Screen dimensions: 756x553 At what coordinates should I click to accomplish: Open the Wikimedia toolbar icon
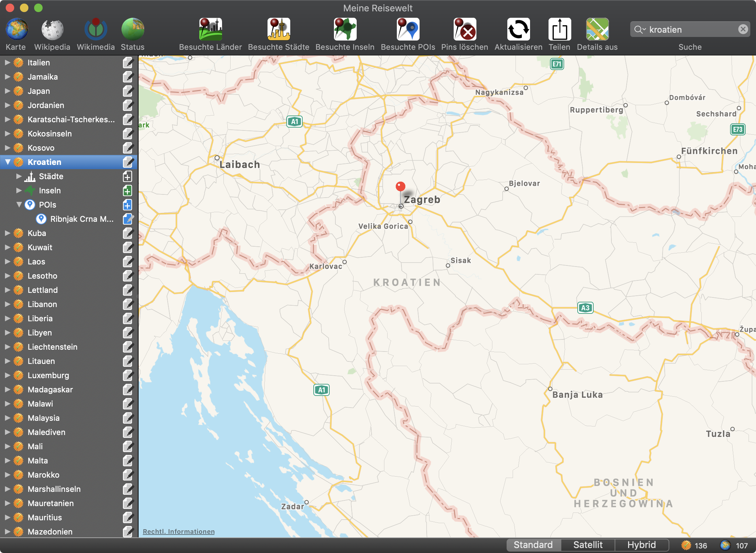[x=96, y=29]
